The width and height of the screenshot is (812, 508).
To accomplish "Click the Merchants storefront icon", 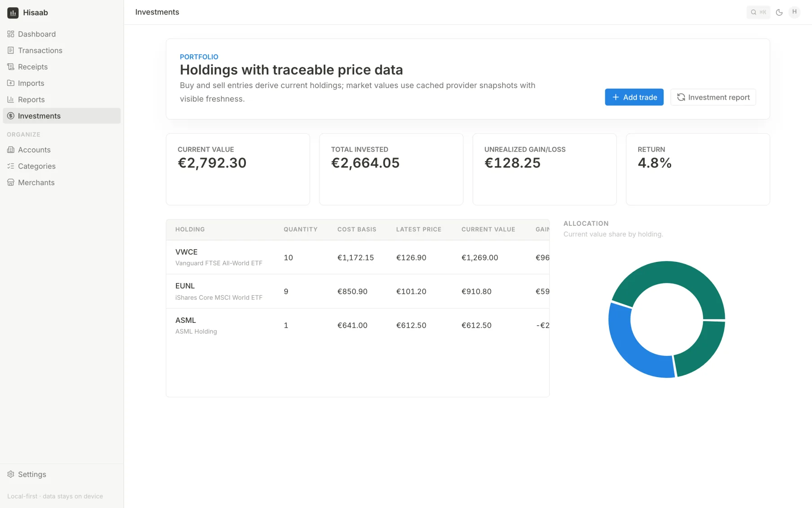I will pyautogui.click(x=11, y=182).
